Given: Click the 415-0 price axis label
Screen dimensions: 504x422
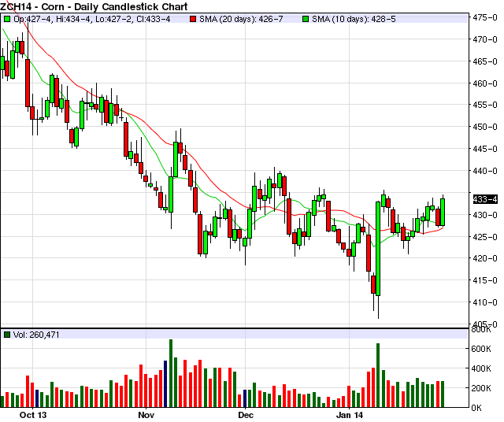Looking at the screenshot, I should click(x=485, y=280).
